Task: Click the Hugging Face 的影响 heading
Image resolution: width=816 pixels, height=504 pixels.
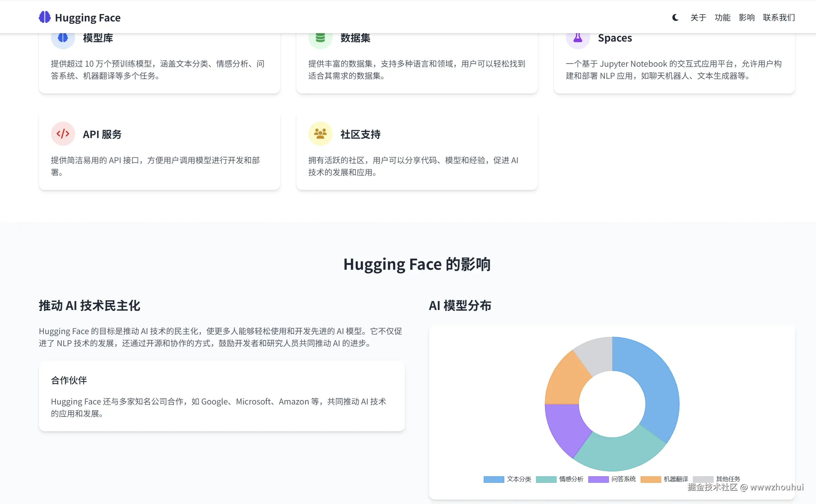Action: coord(417,264)
